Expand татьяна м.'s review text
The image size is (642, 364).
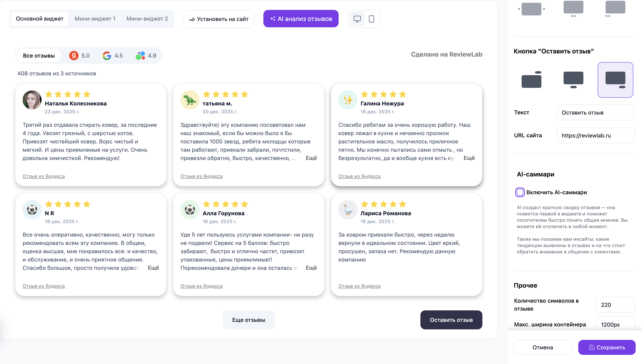point(311,158)
